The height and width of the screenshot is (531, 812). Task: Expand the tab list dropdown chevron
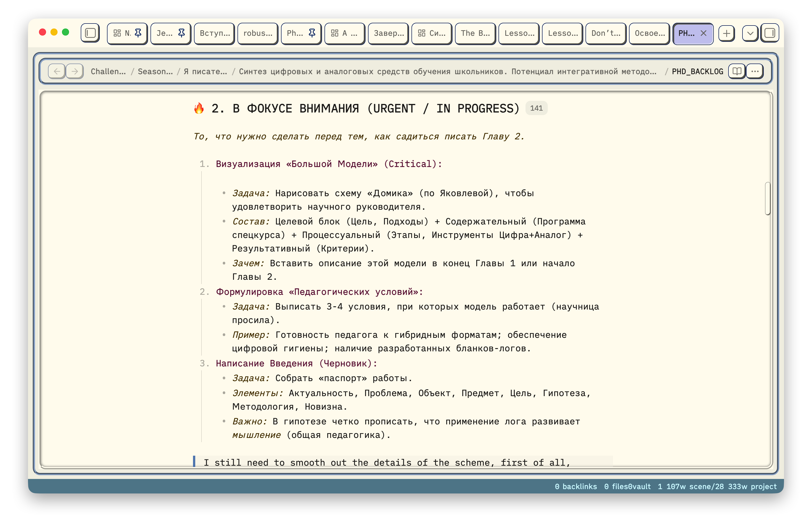[x=750, y=33]
